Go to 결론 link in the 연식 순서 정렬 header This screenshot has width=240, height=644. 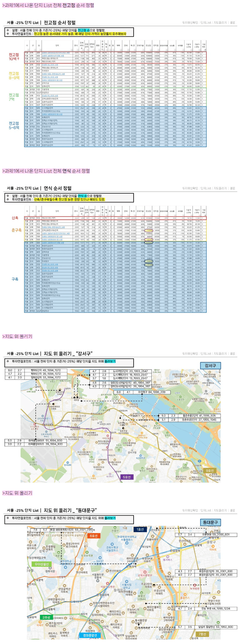232,188
